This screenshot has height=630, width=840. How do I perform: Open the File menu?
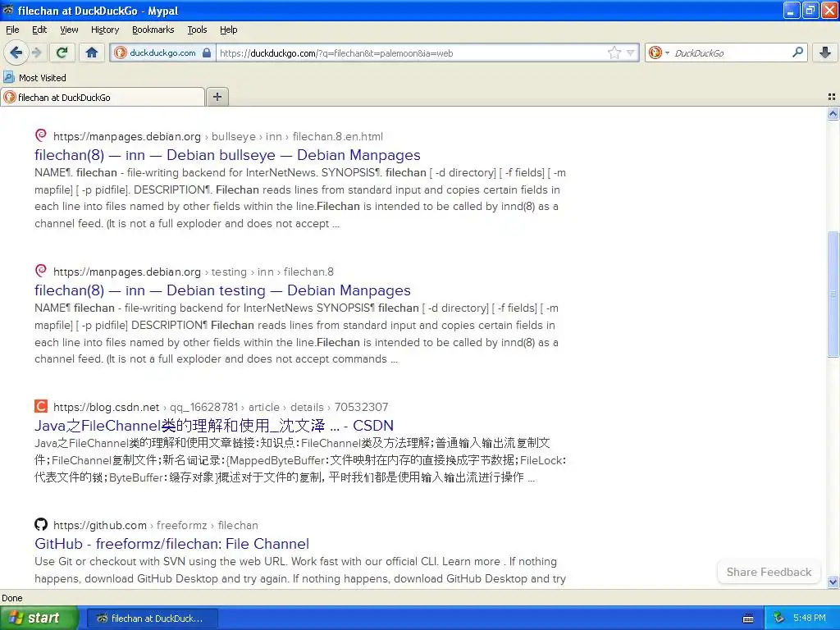pyautogui.click(x=12, y=30)
